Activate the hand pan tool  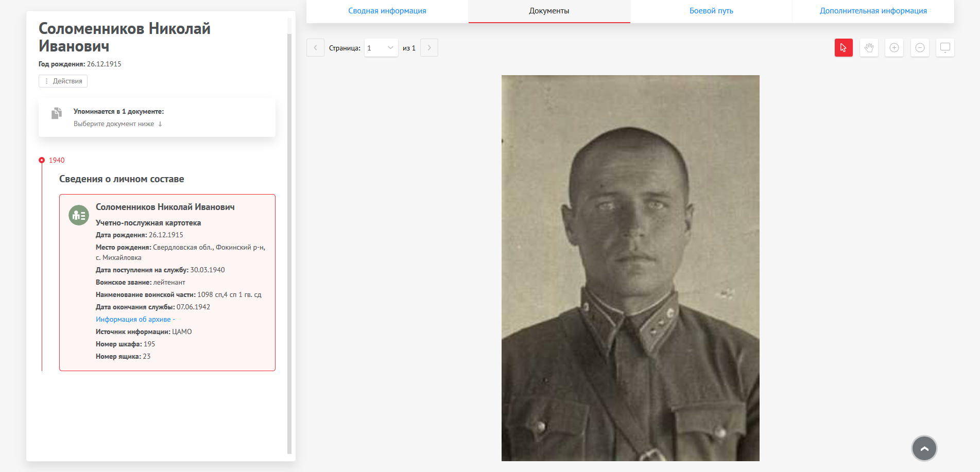pos(869,48)
